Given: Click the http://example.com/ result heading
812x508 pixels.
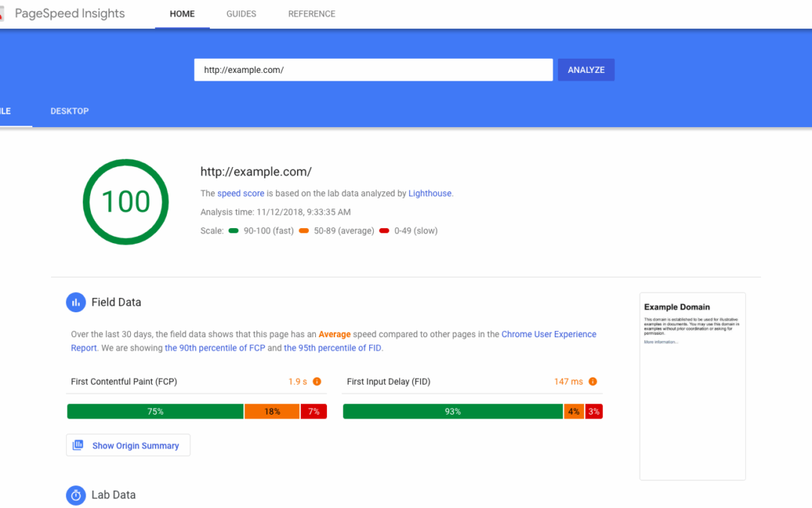Looking at the screenshot, I should coord(256,172).
